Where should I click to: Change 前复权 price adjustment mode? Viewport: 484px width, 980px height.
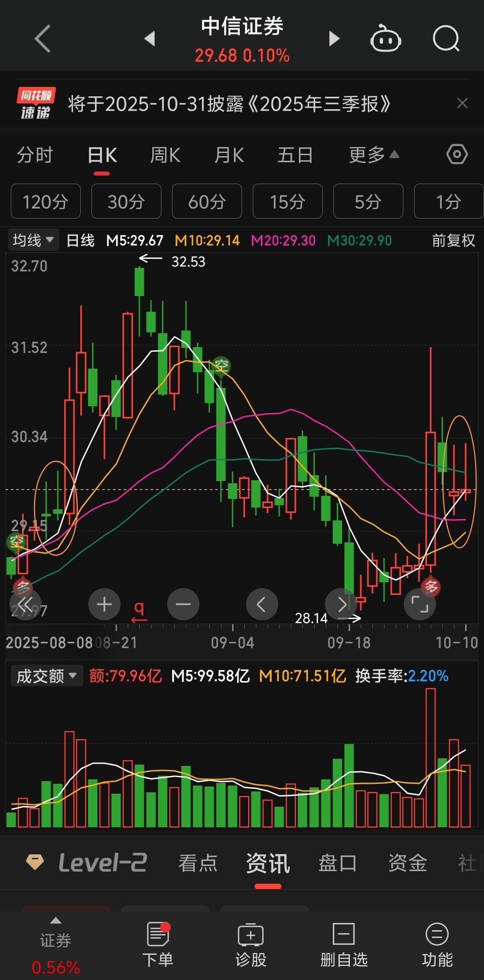[x=454, y=241]
